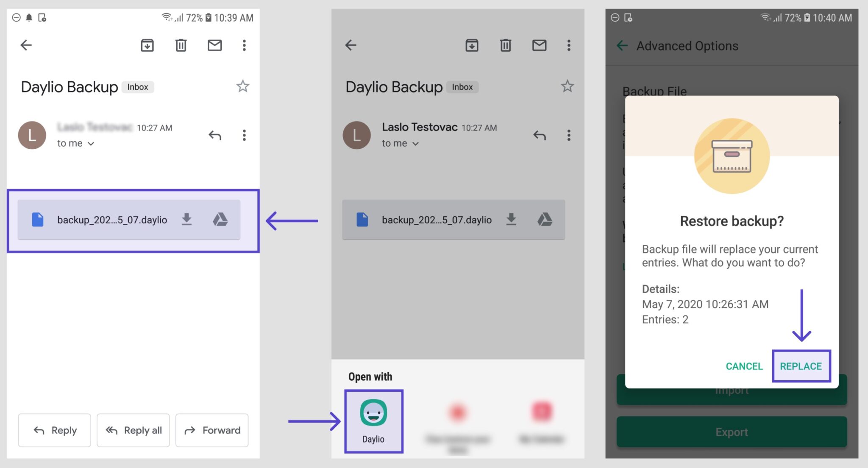Click the Reply all button
This screenshot has height=468, width=868.
(x=133, y=430)
